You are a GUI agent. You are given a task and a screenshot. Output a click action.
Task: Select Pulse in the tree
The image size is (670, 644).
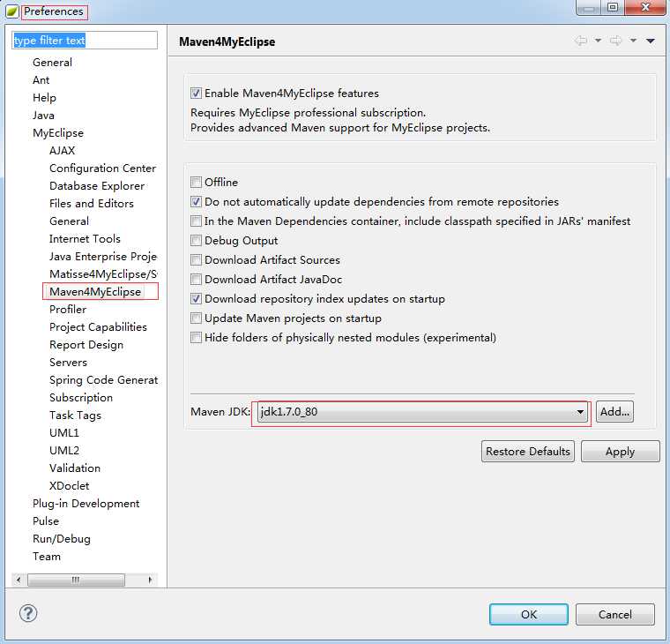(x=46, y=521)
